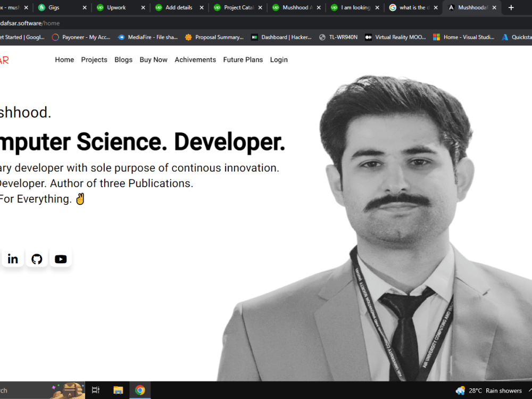Open the Dashboard | Hacker bookmark
Image resolution: width=532 pixels, height=399 pixels.
point(281,37)
